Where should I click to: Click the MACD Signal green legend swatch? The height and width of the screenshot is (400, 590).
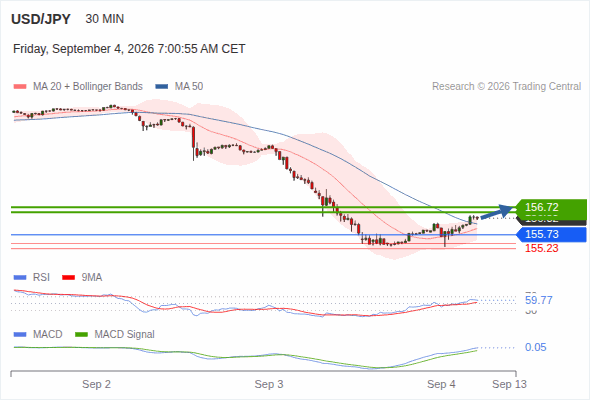coord(82,335)
